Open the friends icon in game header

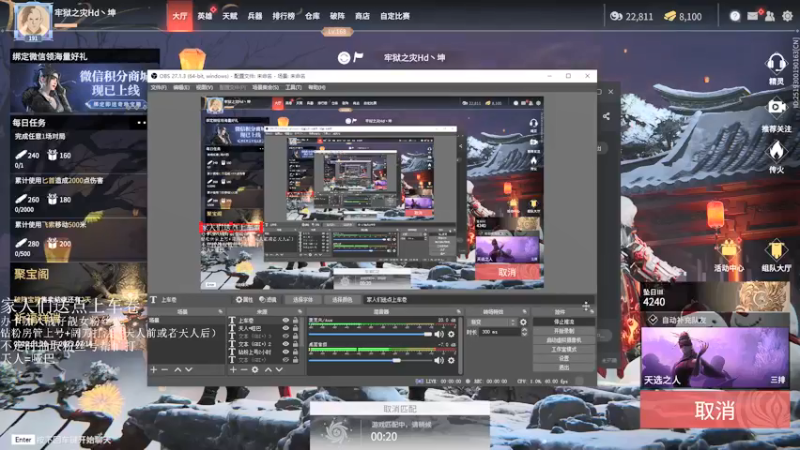[770, 16]
